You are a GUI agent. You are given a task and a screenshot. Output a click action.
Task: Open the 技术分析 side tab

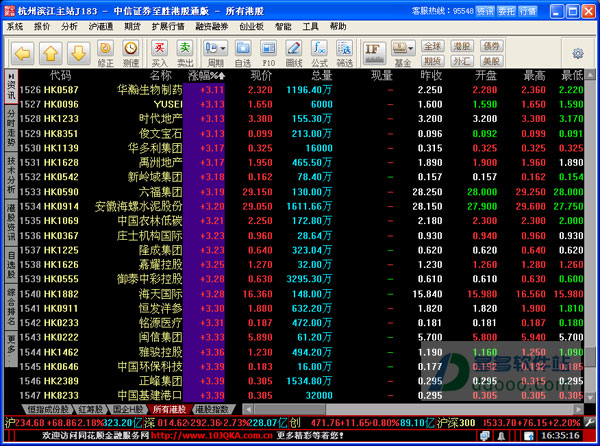pos(11,175)
